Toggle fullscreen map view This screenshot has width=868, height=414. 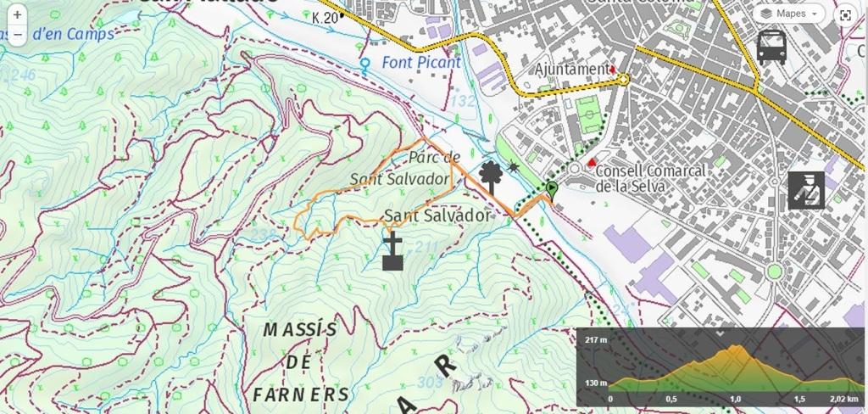point(845,15)
